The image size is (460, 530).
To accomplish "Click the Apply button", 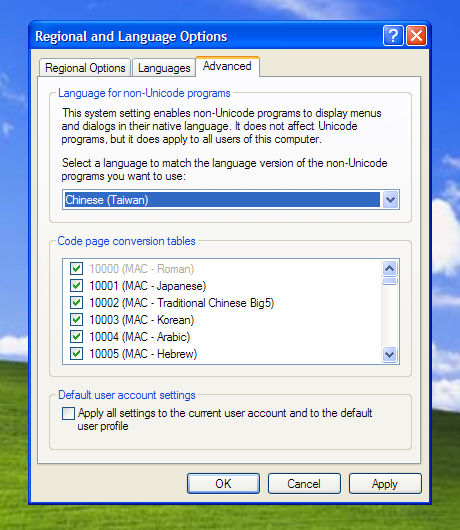I will click(385, 483).
